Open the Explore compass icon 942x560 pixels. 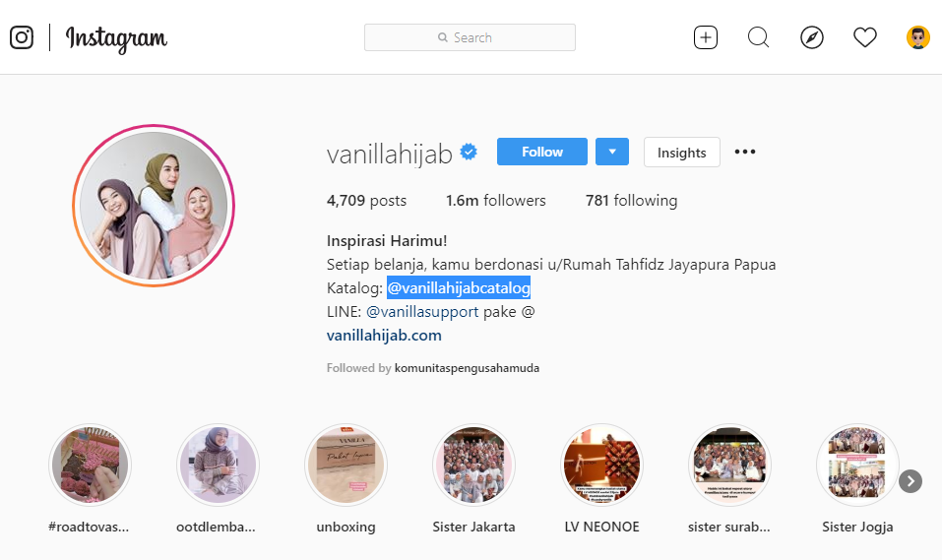812,37
